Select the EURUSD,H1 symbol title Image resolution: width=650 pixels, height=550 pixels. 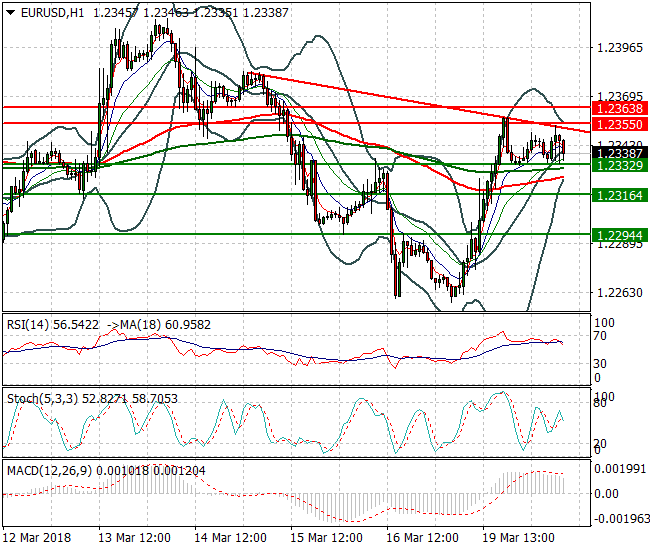(x=52, y=13)
